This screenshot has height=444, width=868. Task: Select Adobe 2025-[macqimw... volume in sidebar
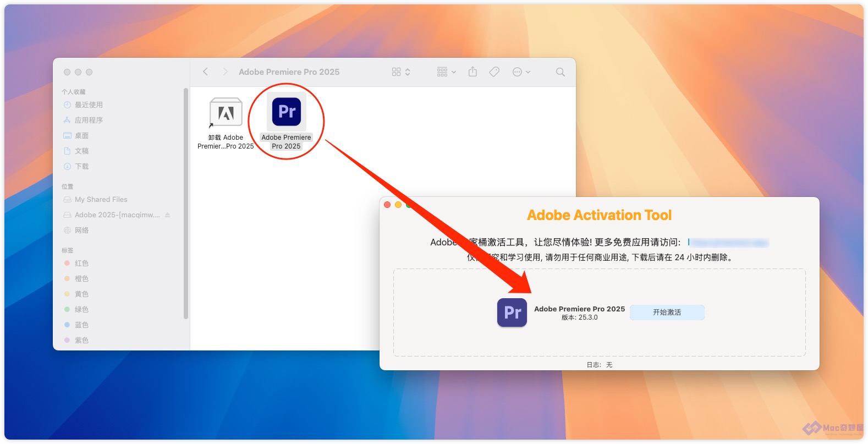[117, 215]
